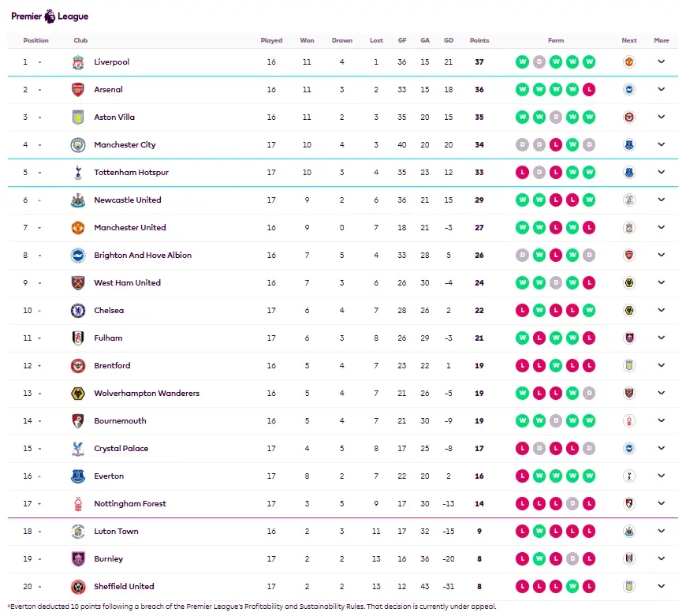Click Manchester City's goals for value 40
Image resolution: width=686 pixels, height=616 pixels.
(x=401, y=145)
